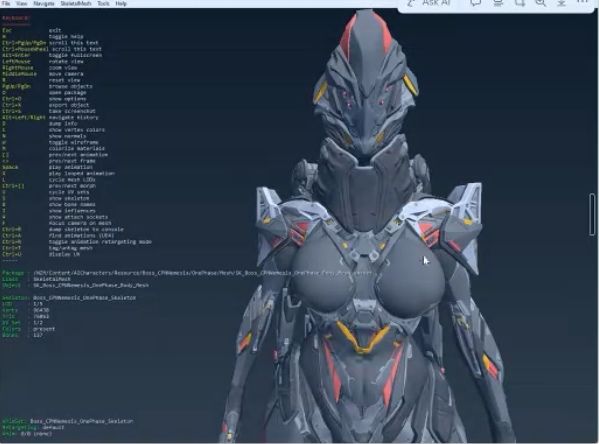Image resolution: width=599 pixels, height=444 pixels.
Task: Click the comment bubble icon in overlay toolbar
Action: [476, 3]
